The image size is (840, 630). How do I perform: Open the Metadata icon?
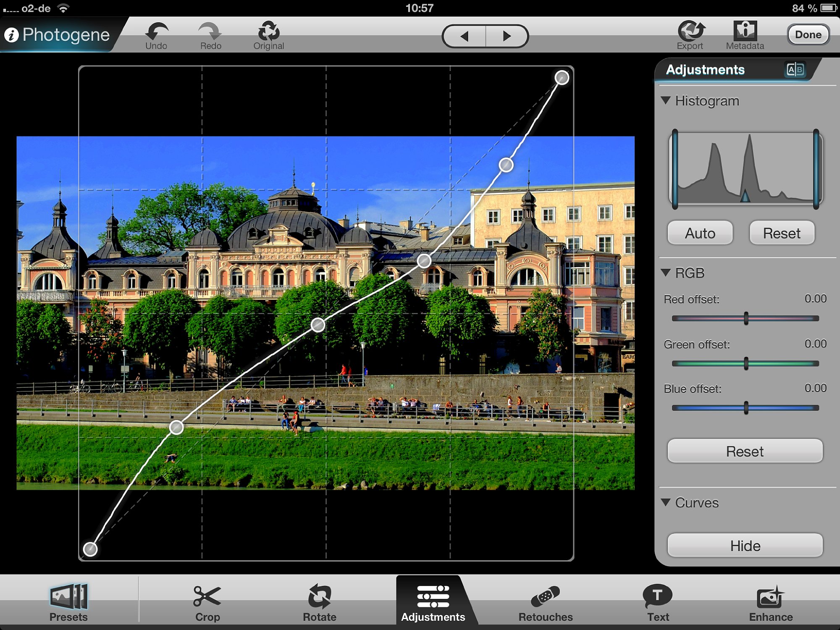[745, 30]
